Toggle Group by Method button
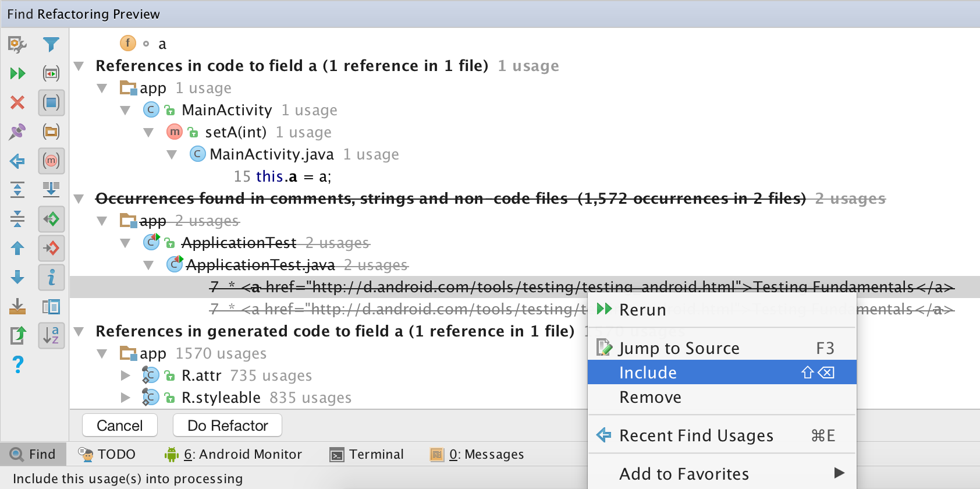The image size is (980, 489). [x=51, y=161]
